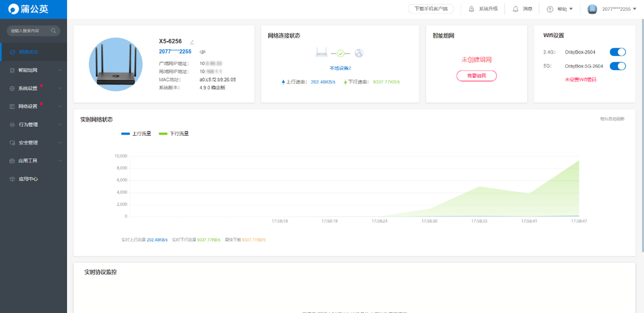Toggle the 5G OrayBox-5G-2604 Wifi switch
The image size is (644, 313).
618,66
